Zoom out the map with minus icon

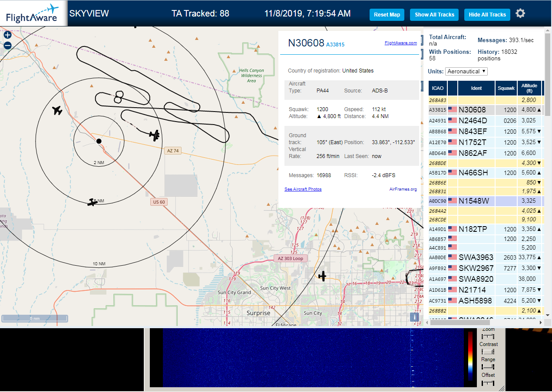tap(7, 45)
